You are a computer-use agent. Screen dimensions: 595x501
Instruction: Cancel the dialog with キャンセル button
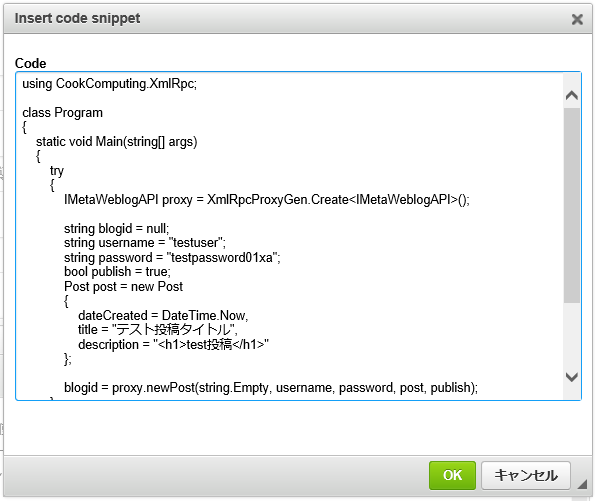[526, 475]
